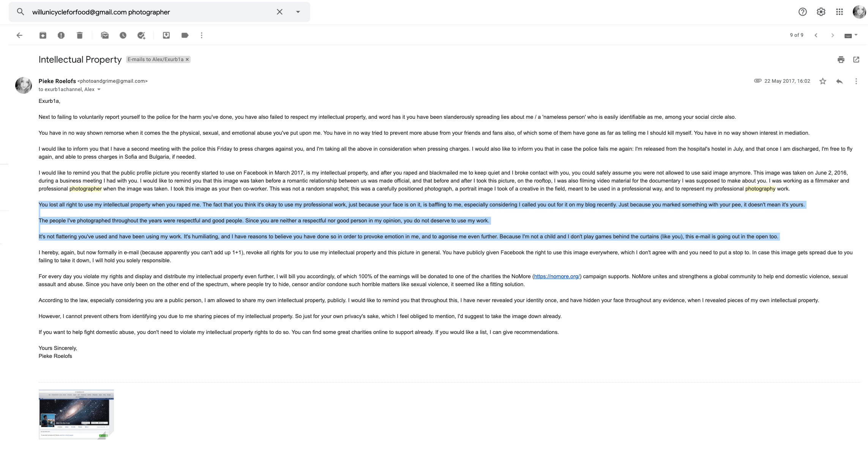Open the email in a new window
The height and width of the screenshot is (460, 868).
point(856,60)
